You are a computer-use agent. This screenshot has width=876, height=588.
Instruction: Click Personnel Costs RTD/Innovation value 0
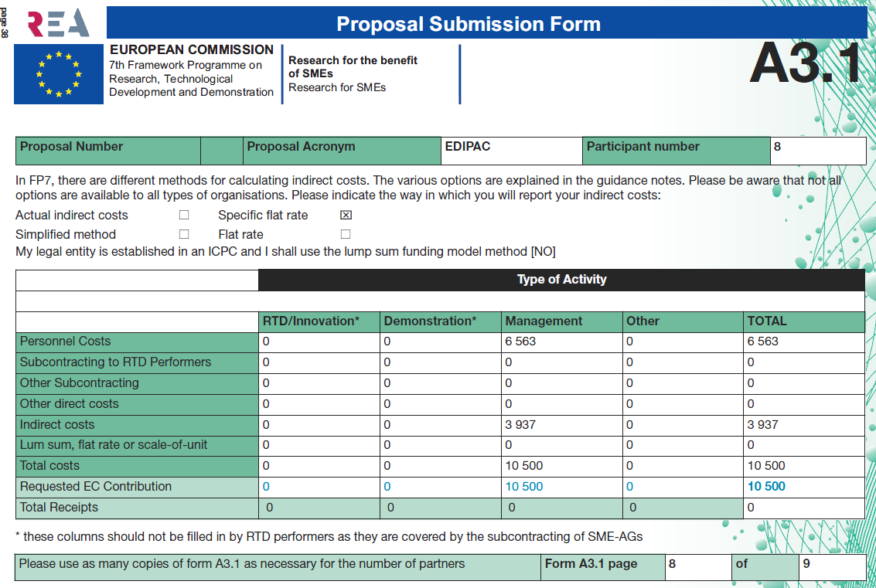click(266, 342)
